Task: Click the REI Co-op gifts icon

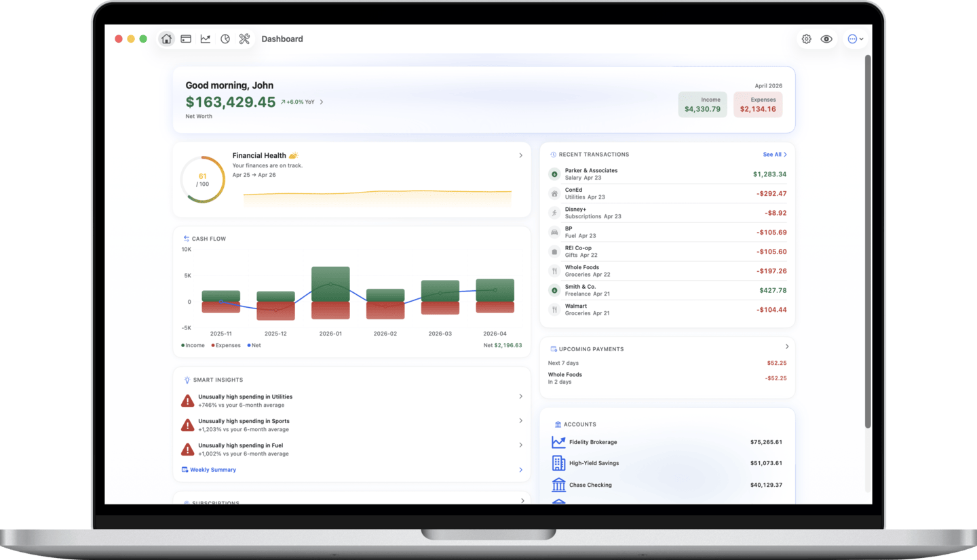Action: point(554,252)
